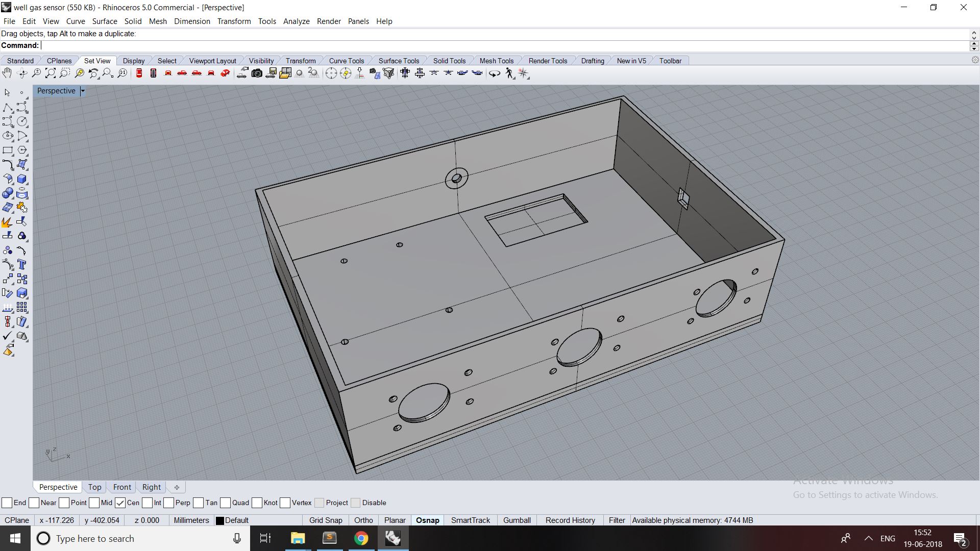Activate the Walk About walking figure tool

(x=509, y=73)
